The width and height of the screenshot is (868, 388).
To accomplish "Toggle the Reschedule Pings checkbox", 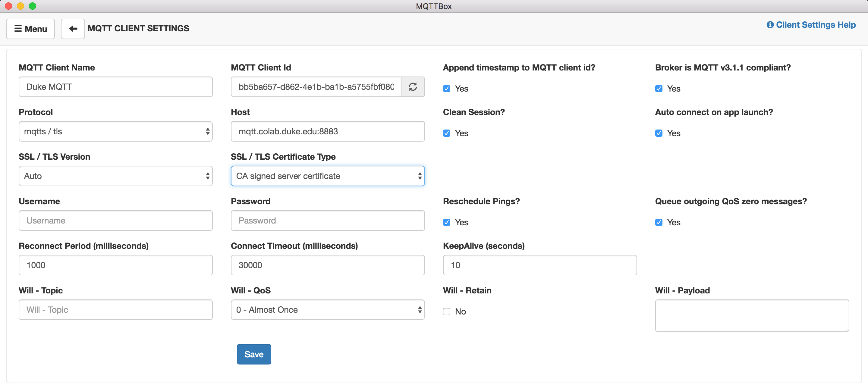I will (x=446, y=222).
